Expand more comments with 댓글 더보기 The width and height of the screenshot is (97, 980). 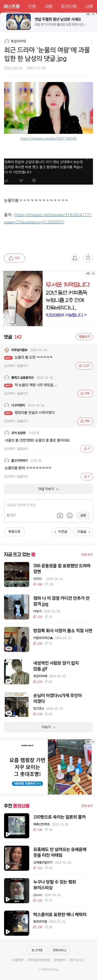[48, 489]
